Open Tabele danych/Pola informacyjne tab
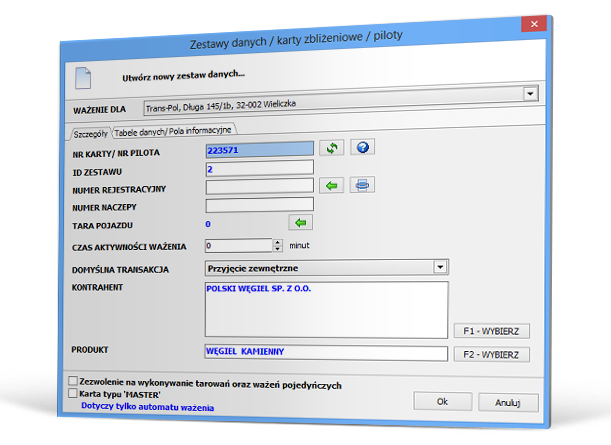 click(173, 131)
